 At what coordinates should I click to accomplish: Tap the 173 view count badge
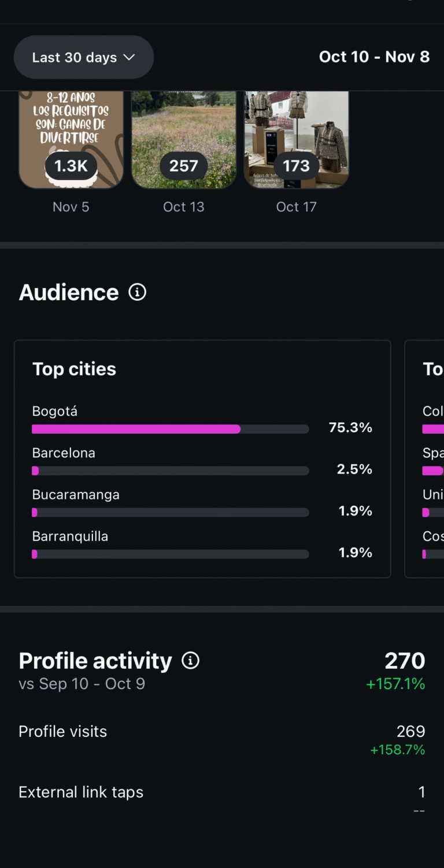click(x=297, y=166)
